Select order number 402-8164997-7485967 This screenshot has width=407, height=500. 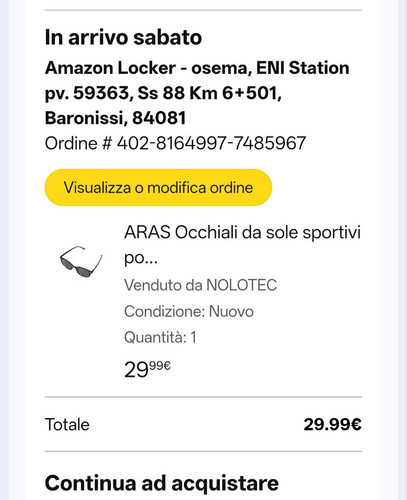(211, 143)
